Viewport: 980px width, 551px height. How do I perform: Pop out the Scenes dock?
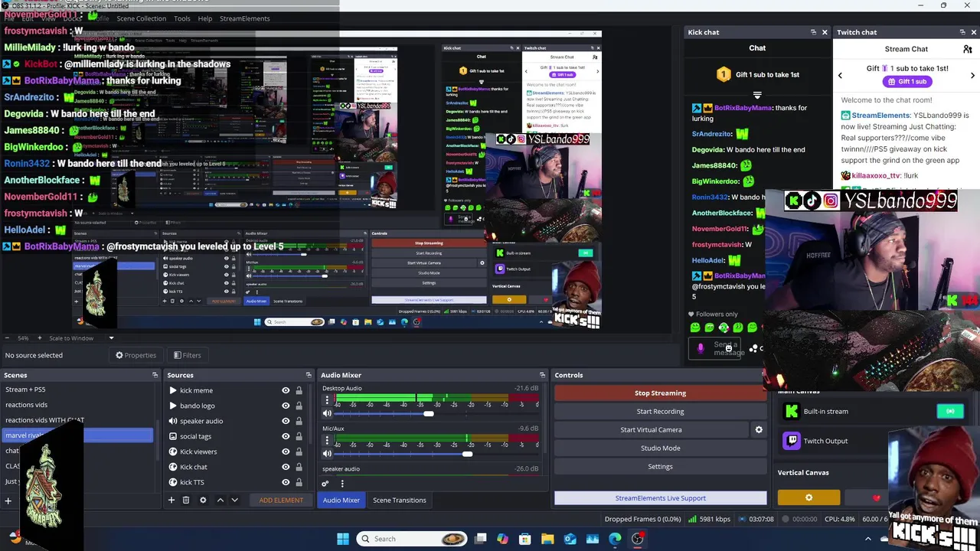pos(155,375)
